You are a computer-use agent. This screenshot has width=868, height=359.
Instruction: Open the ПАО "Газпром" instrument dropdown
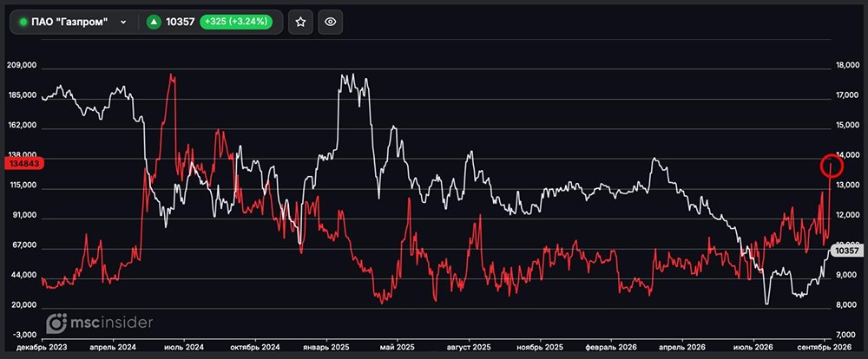73,23
